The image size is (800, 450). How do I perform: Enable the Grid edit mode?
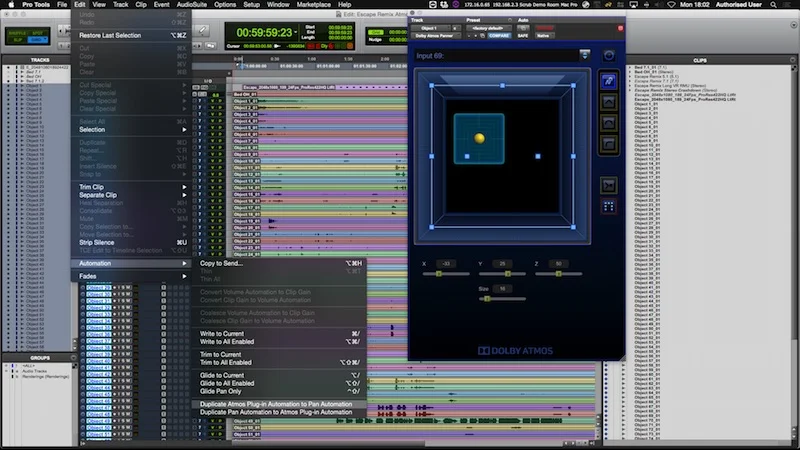tap(37, 40)
